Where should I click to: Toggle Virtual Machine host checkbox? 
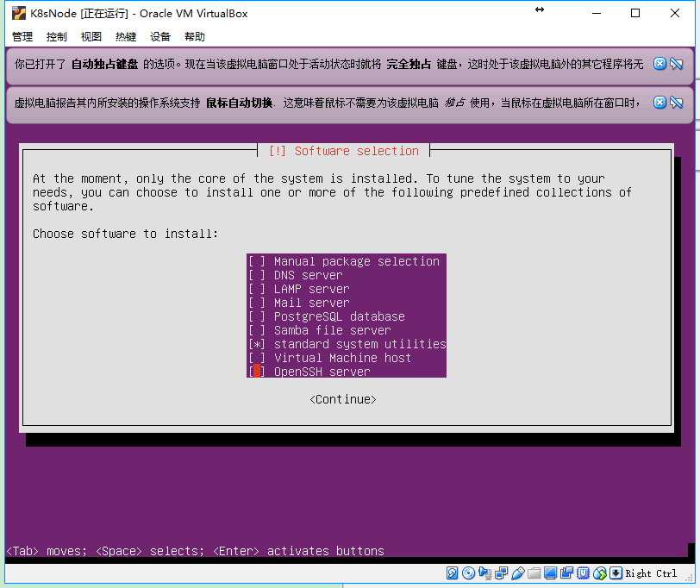pos(257,358)
